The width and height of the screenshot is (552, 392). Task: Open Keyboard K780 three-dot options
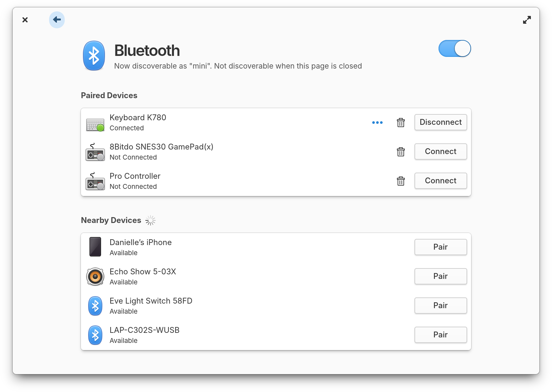[377, 123]
